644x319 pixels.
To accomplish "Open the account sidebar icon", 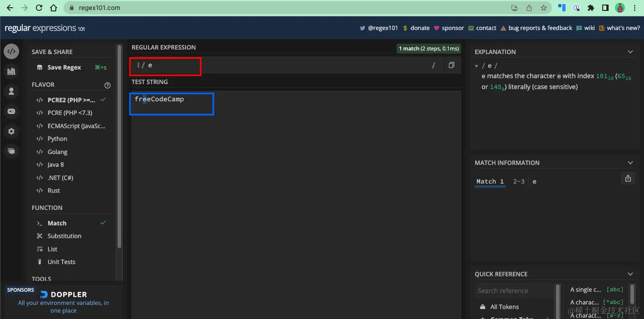I will tap(11, 91).
